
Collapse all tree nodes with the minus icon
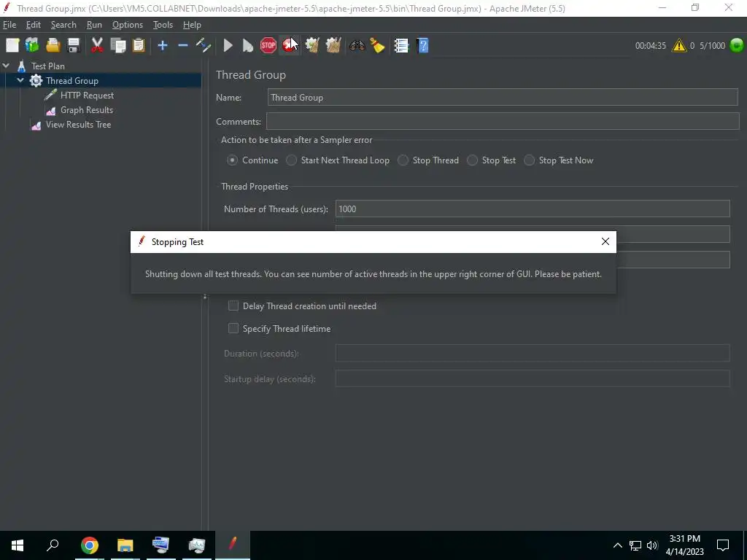(183, 45)
